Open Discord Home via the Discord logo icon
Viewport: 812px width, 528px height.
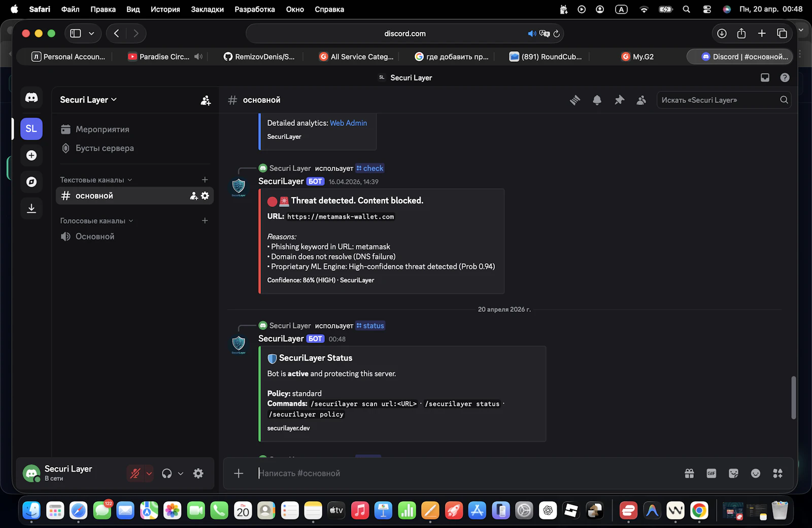coord(31,97)
